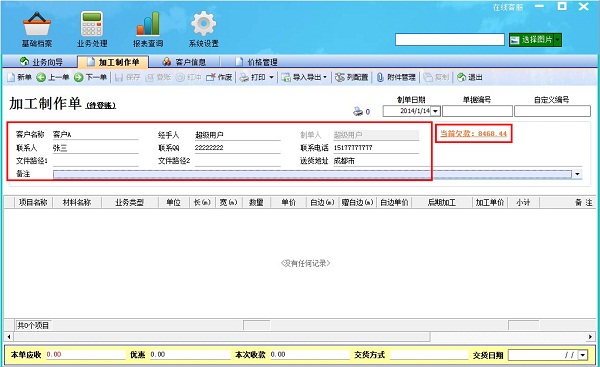Viewport: 600px width, 367px height.
Task: Click the 本单应收 amount field
Action: pos(85,355)
